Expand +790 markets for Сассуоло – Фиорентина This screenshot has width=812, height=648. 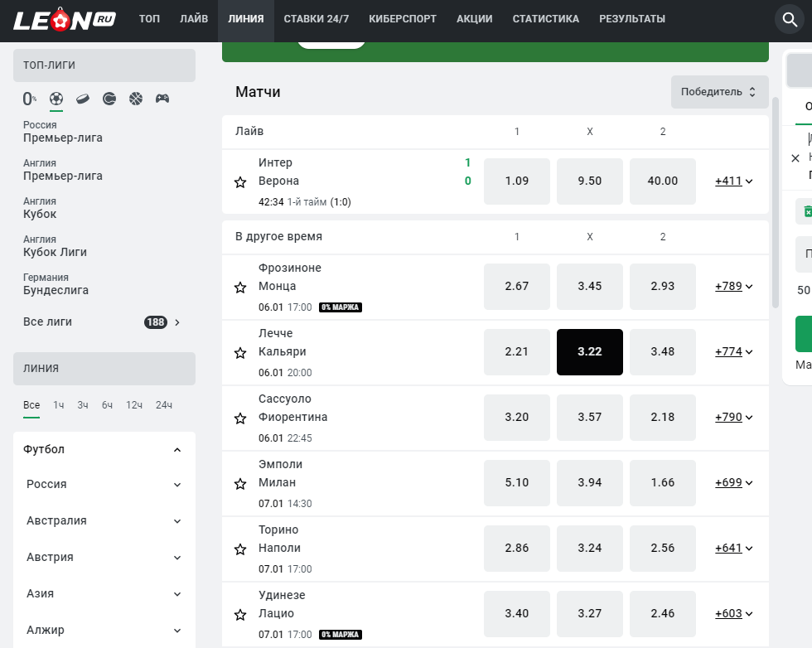click(734, 418)
